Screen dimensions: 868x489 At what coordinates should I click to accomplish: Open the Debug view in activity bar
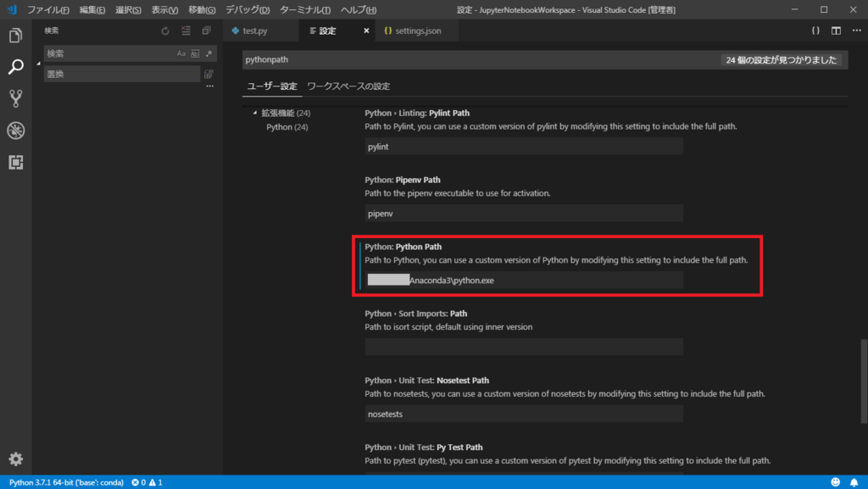coord(15,131)
